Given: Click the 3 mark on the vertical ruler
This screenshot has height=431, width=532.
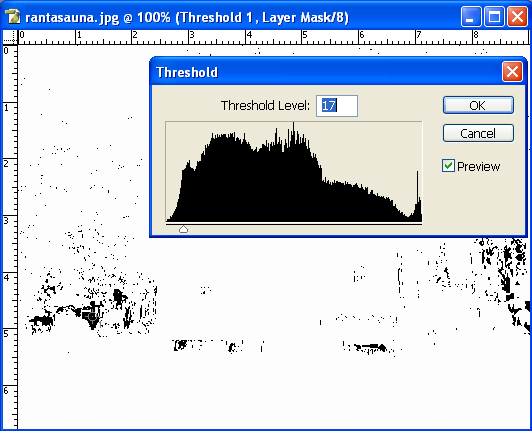Looking at the screenshot, I should click(6, 221).
